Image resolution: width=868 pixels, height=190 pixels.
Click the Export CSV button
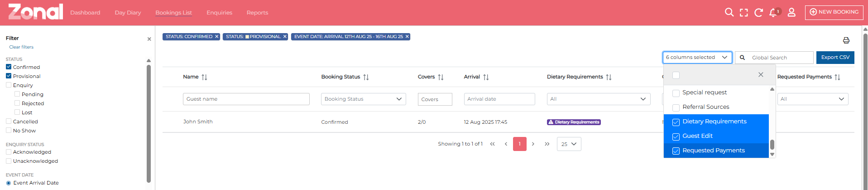tap(835, 58)
